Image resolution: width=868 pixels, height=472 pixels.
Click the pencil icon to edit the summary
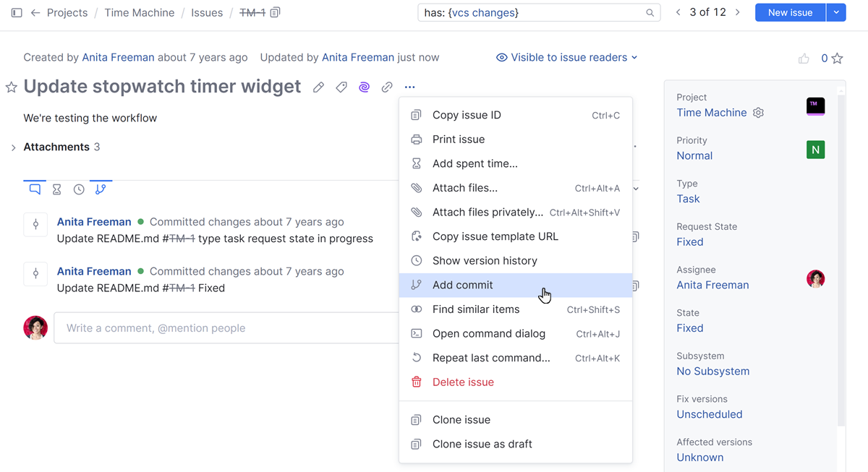pyautogui.click(x=318, y=87)
